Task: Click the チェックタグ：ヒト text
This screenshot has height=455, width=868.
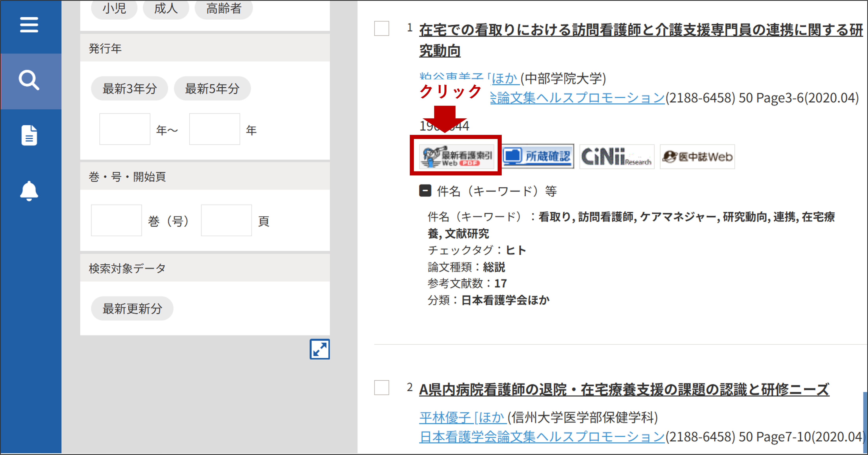Action: (477, 250)
